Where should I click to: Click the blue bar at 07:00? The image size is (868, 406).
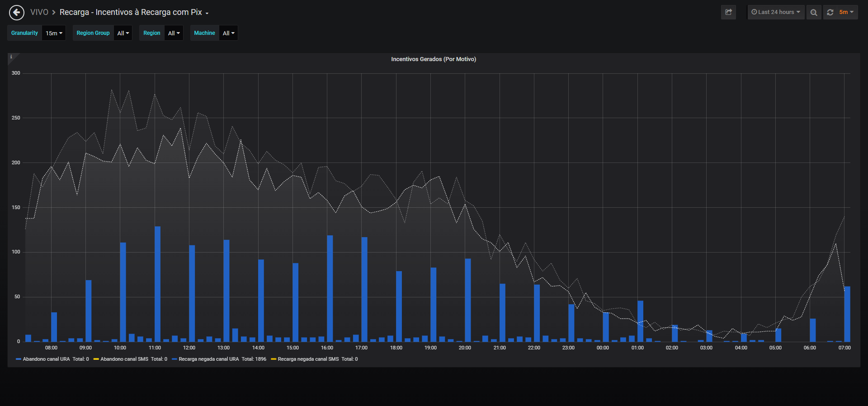click(847, 314)
